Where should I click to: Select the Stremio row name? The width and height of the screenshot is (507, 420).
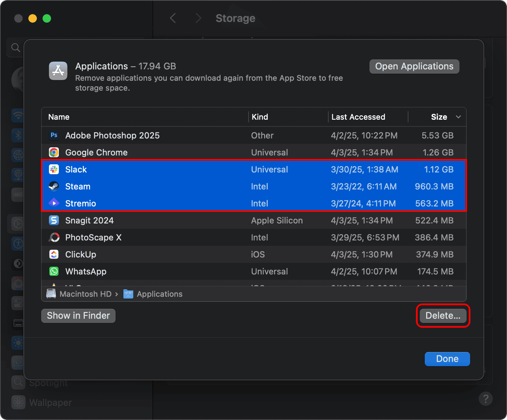[80, 203]
